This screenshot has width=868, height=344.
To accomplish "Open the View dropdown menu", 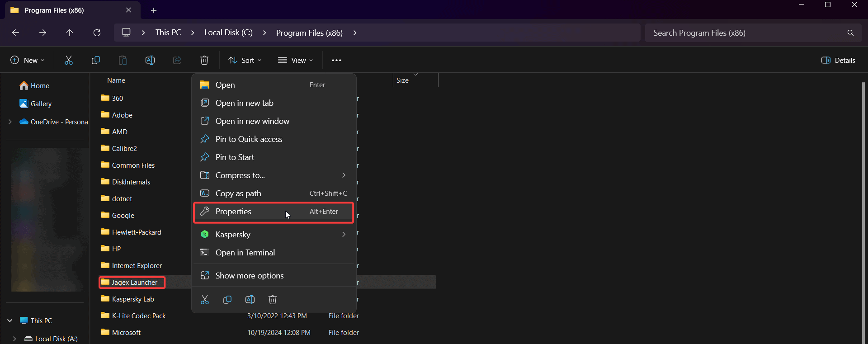I will click(x=296, y=60).
